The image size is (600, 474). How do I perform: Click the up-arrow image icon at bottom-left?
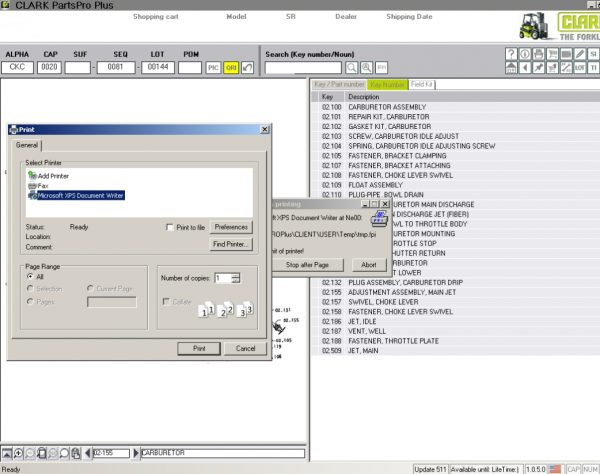(7, 453)
